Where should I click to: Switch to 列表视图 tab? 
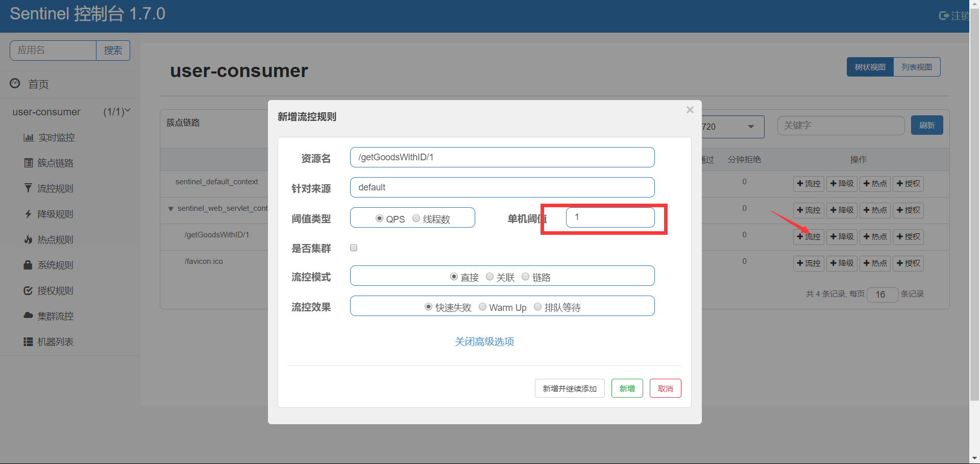tap(917, 67)
